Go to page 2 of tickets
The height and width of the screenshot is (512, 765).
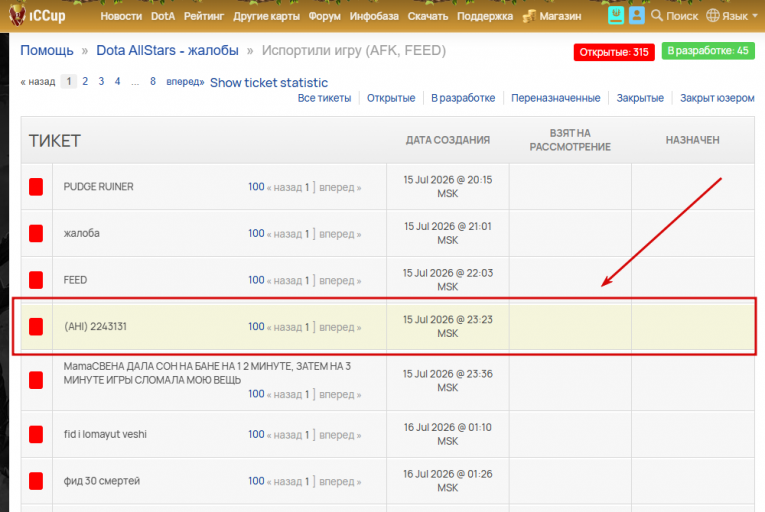[85, 82]
